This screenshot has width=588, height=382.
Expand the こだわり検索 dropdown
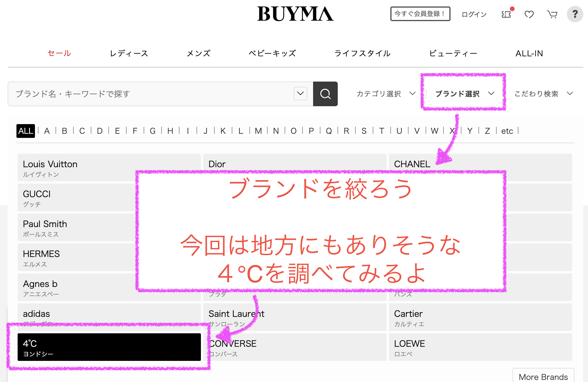pos(544,94)
